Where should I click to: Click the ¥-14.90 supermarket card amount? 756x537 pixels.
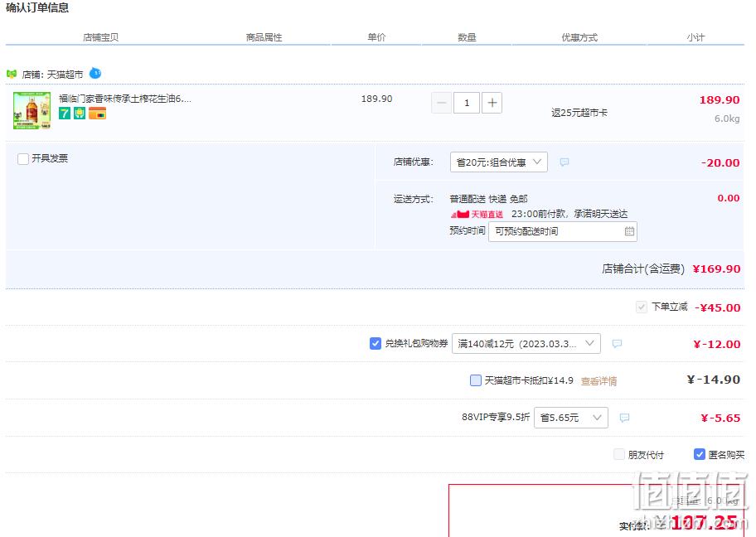click(714, 380)
